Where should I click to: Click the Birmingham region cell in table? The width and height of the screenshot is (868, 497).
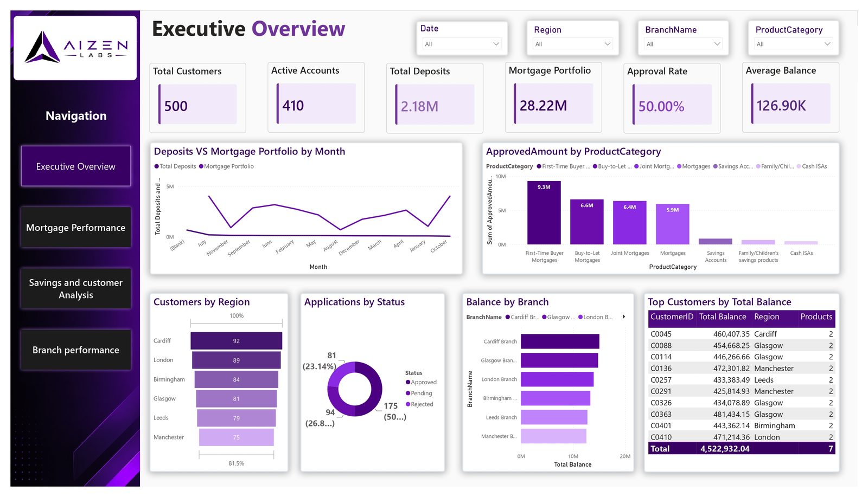point(774,425)
